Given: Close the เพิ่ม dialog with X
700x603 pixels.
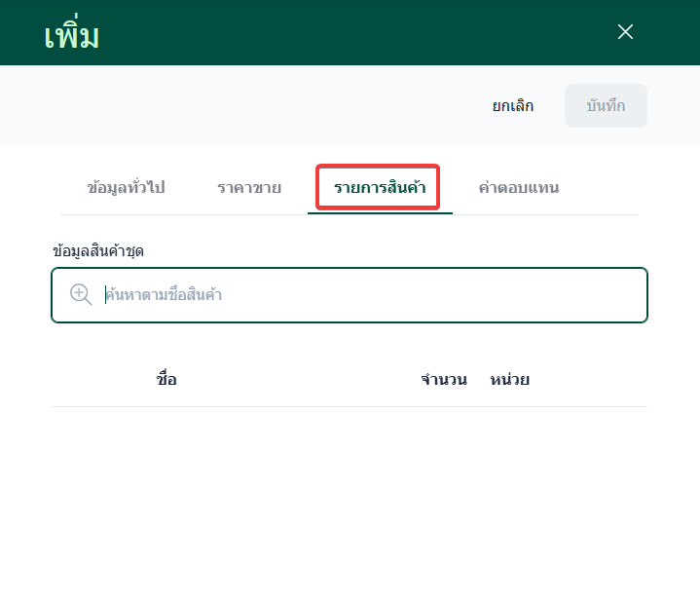Looking at the screenshot, I should point(625,32).
